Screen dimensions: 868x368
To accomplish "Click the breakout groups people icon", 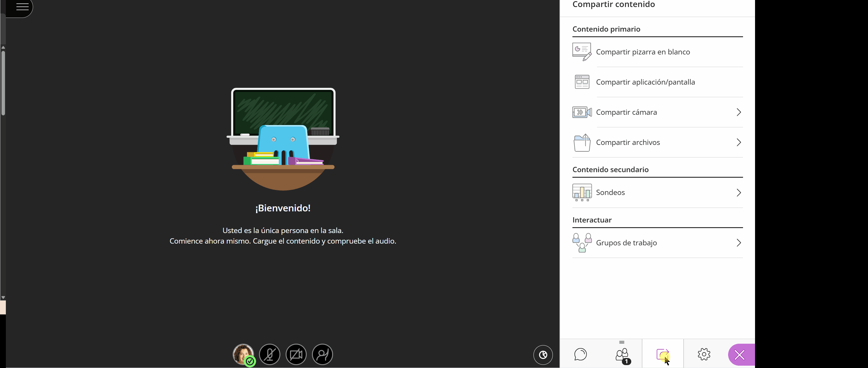I will (582, 243).
